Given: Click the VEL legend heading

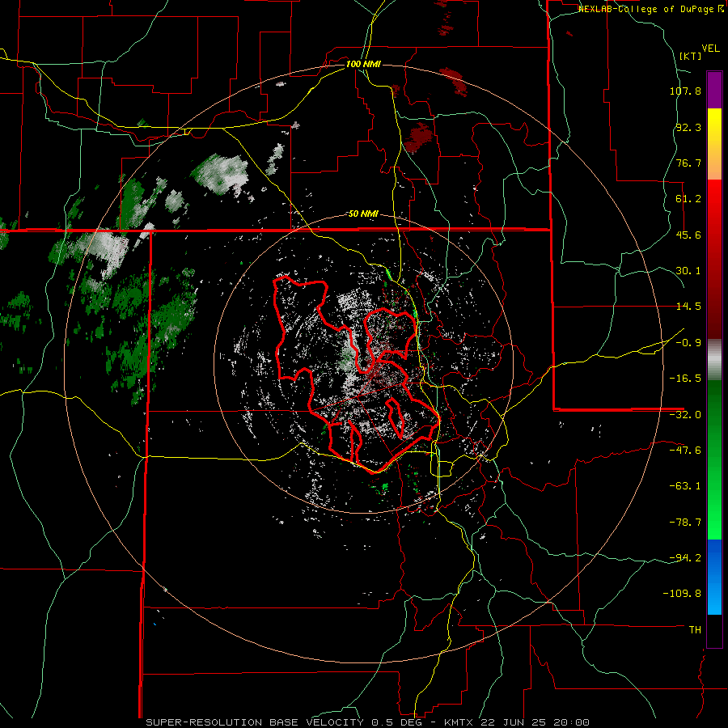Looking at the screenshot, I should (x=710, y=49).
